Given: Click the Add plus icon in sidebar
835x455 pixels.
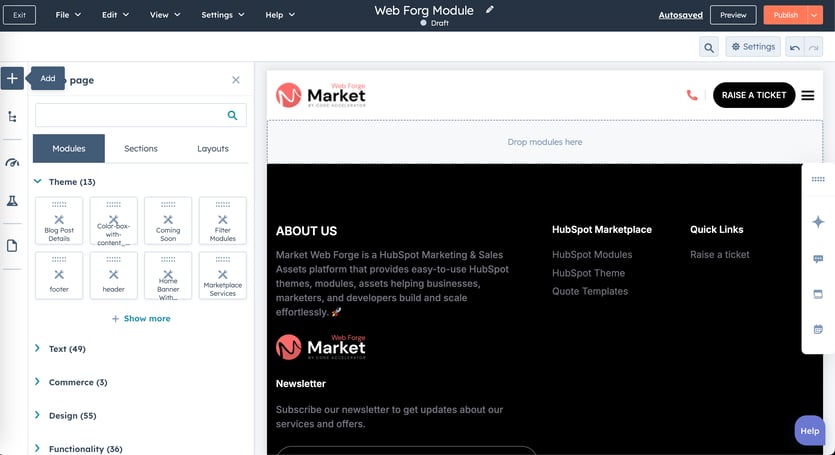Looking at the screenshot, I should pos(12,79).
